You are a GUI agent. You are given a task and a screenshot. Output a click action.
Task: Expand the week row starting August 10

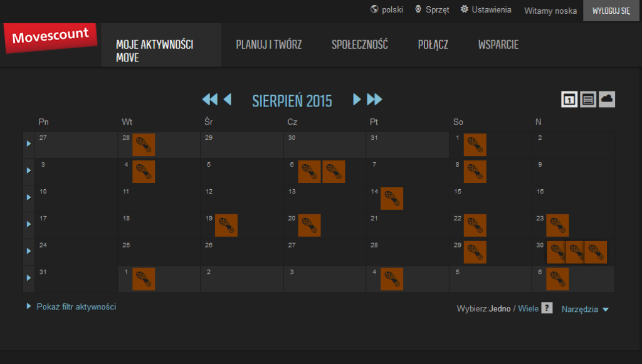pos(28,198)
